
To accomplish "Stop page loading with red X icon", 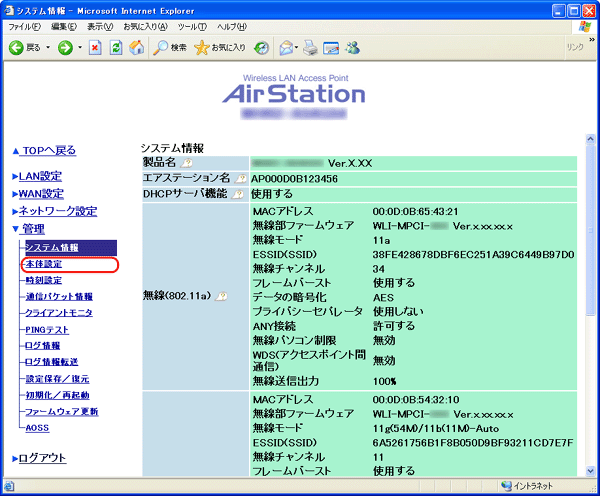I will click(x=95, y=48).
